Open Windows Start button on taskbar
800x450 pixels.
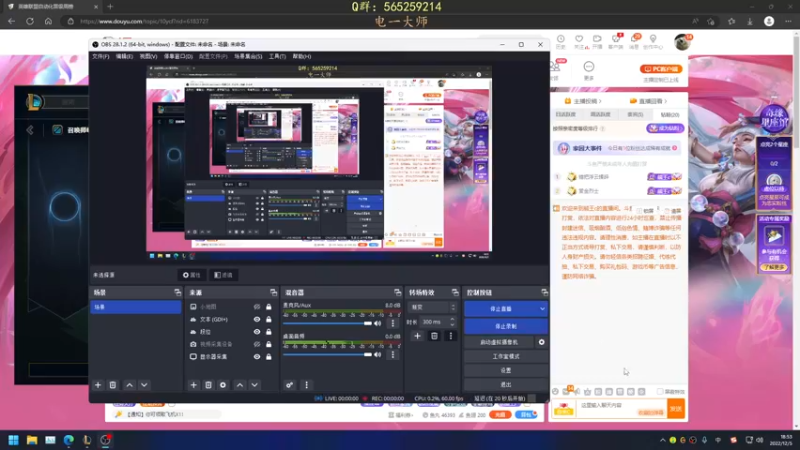click(14, 440)
